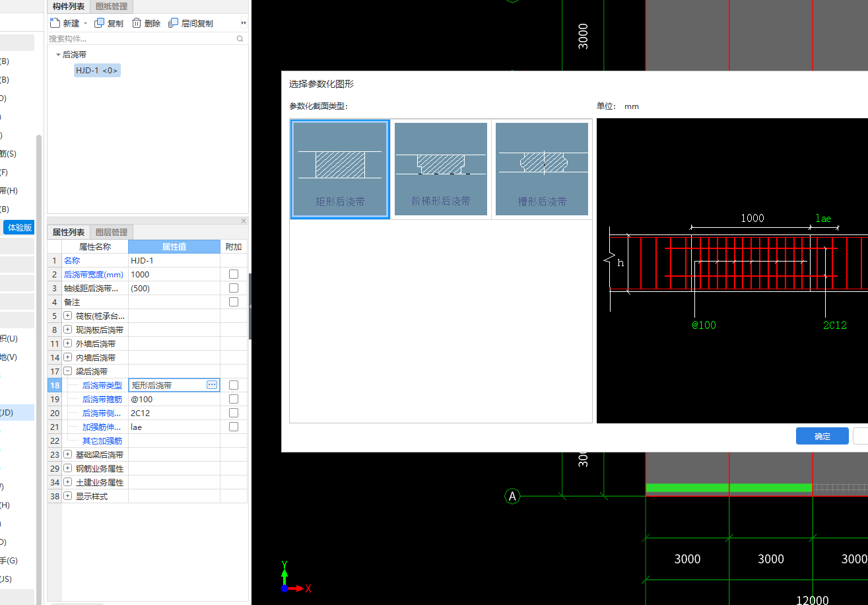Close the property list panel
This screenshot has width=868, height=605.
coord(244,221)
